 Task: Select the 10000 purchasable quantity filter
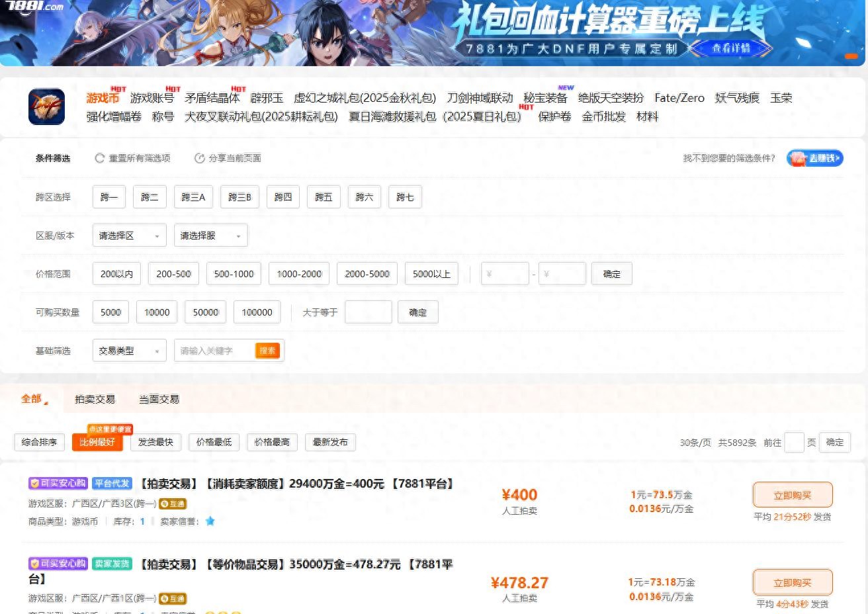point(156,312)
